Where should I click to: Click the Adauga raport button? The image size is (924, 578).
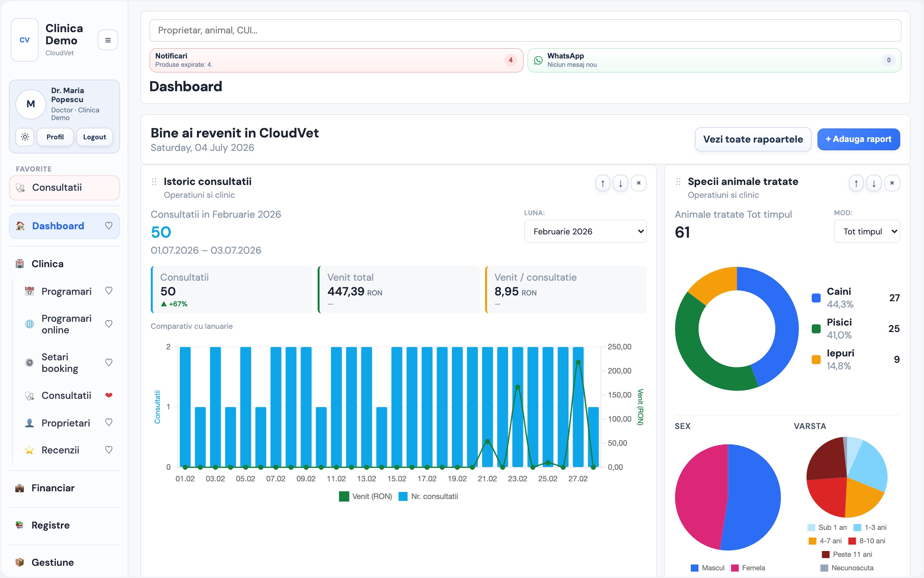coord(858,139)
